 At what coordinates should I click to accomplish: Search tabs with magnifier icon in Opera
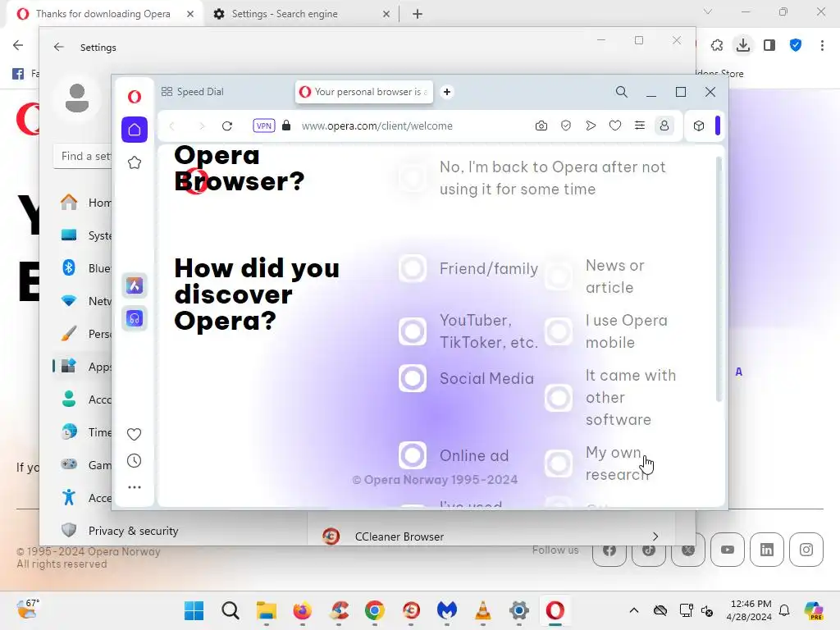(622, 92)
